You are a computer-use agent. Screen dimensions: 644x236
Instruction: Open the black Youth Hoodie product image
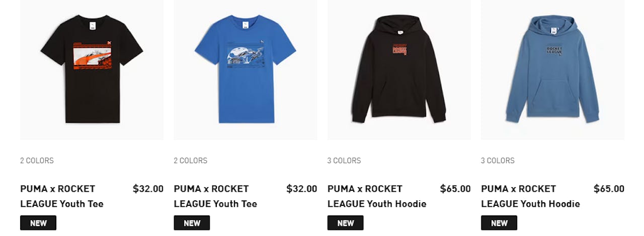pos(399,70)
